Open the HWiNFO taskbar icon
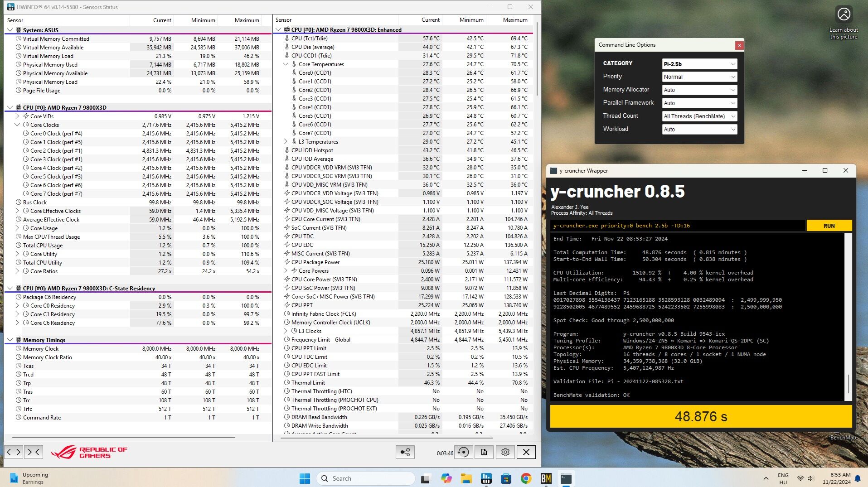 (486, 478)
